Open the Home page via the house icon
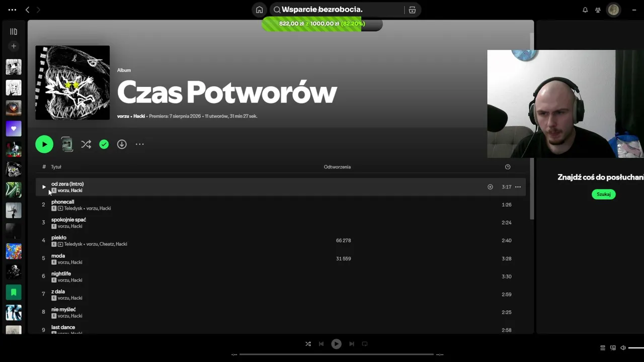This screenshot has width=644, height=362. (x=259, y=10)
